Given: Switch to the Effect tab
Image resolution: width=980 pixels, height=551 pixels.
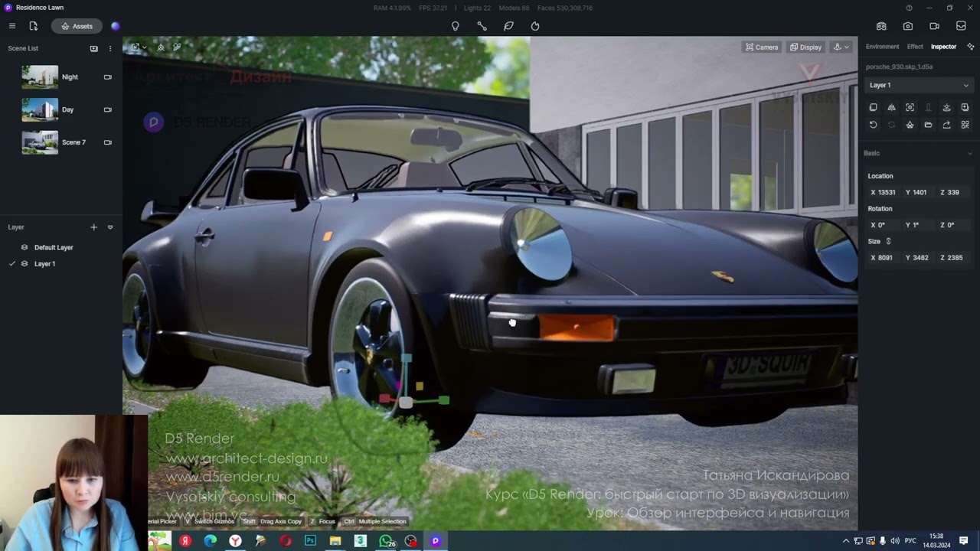Looking at the screenshot, I should 915,47.
